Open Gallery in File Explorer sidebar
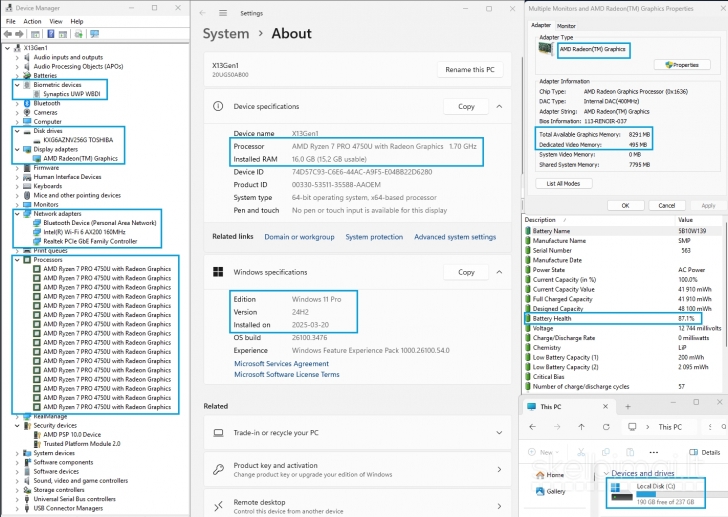The image size is (728, 517). tap(551, 491)
